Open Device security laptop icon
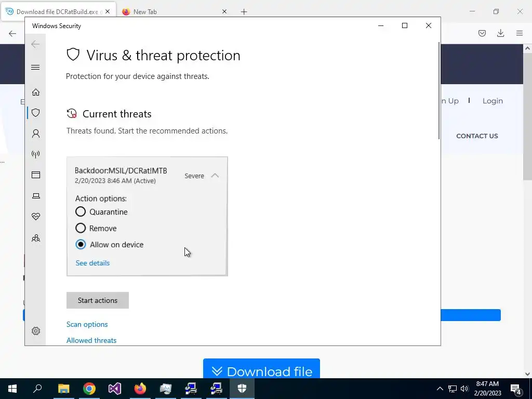 click(36, 196)
